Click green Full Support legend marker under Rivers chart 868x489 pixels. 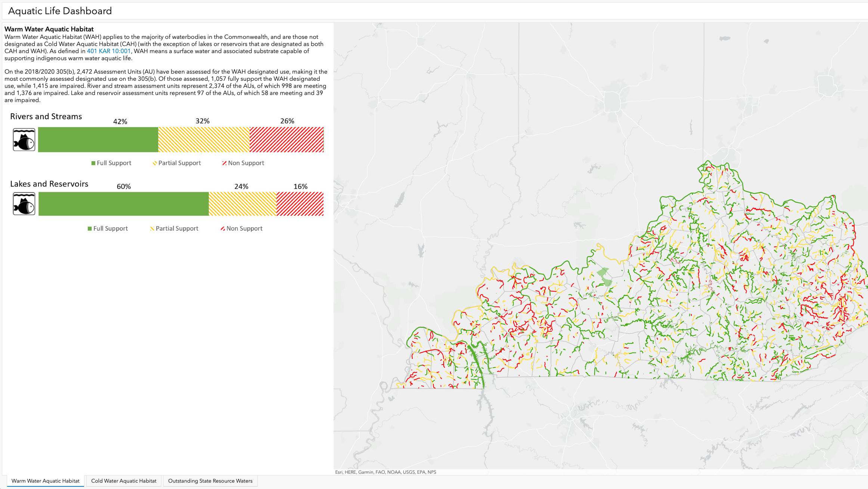pos(93,163)
